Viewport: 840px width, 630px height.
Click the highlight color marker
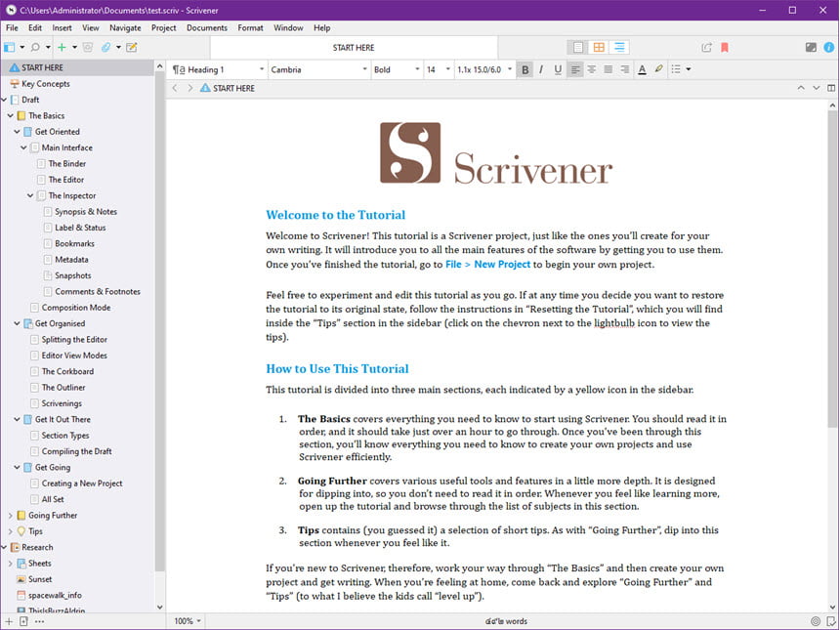659,69
